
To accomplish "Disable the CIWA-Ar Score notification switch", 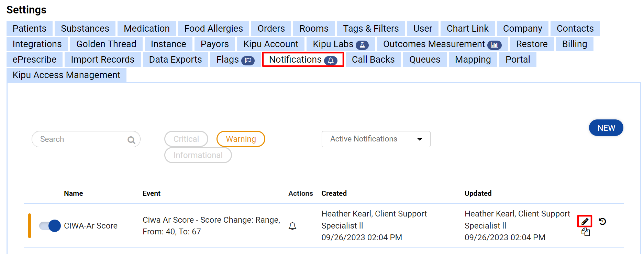I will 50,226.
